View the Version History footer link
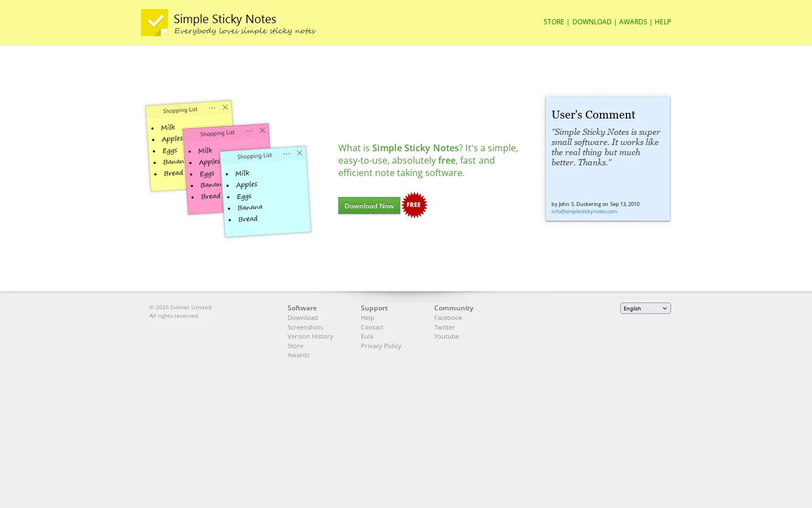This screenshot has width=812, height=508. tap(310, 336)
